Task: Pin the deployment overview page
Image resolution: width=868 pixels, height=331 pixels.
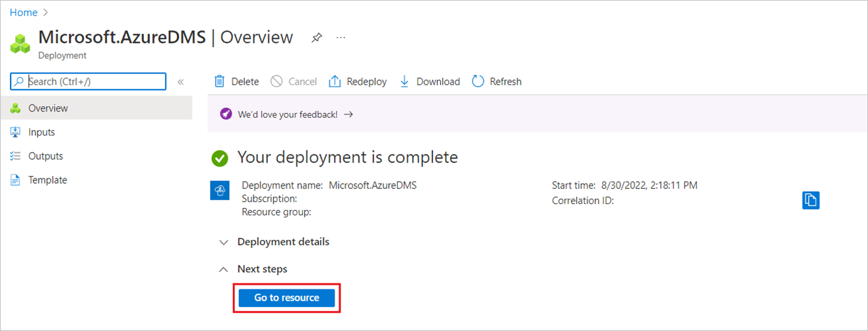Action: tap(317, 38)
